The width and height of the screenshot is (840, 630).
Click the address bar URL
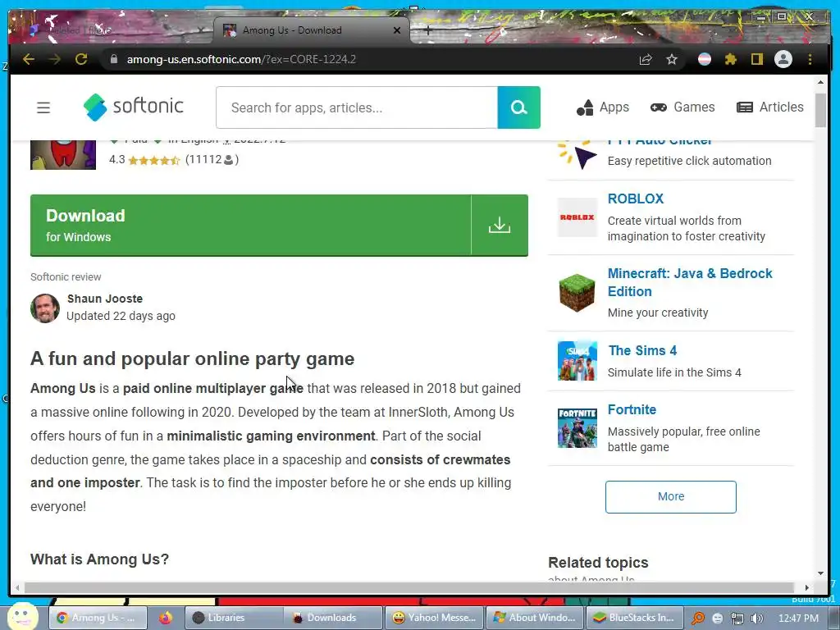point(241,59)
